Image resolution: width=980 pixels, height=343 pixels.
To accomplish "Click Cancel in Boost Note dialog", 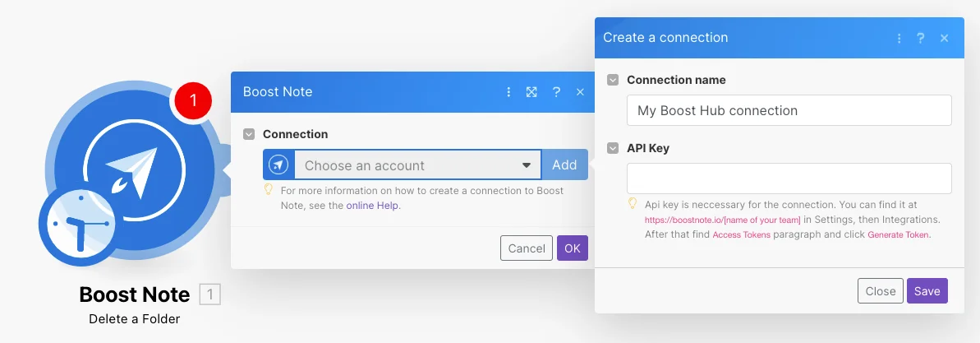I will pos(527,248).
